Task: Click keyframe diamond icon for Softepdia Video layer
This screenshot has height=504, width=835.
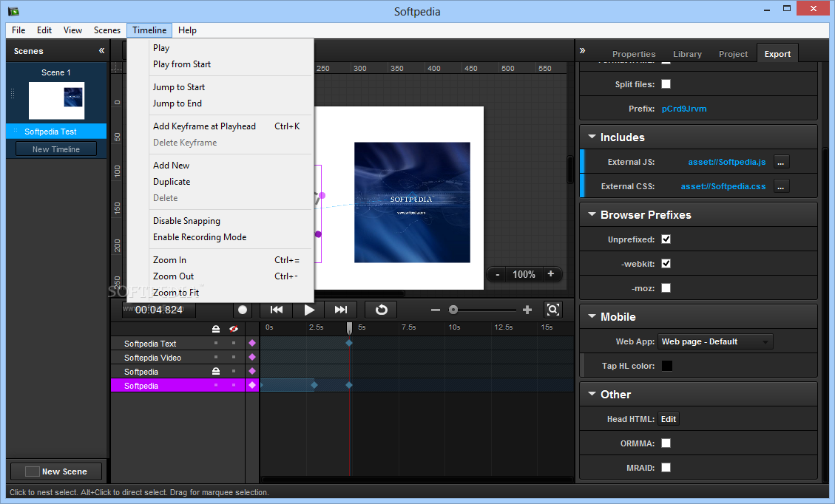Action: [252, 357]
